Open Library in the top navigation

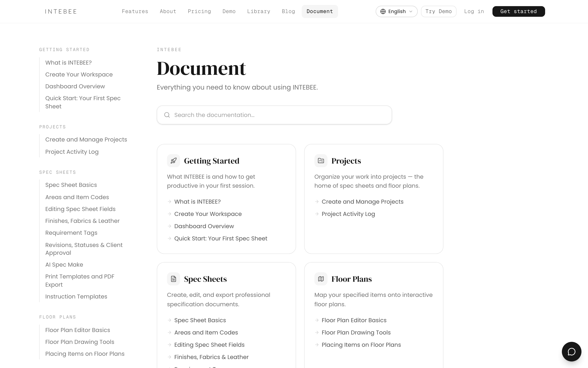tap(258, 11)
